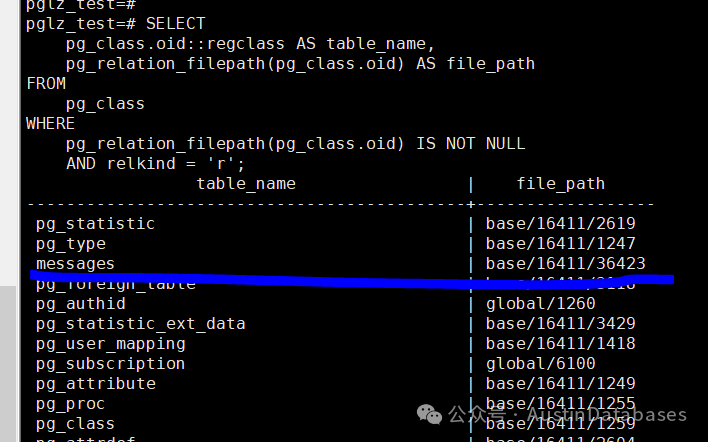708x442 pixels.
Task: Click the WeChat logo icon in watermark
Action: [431, 414]
